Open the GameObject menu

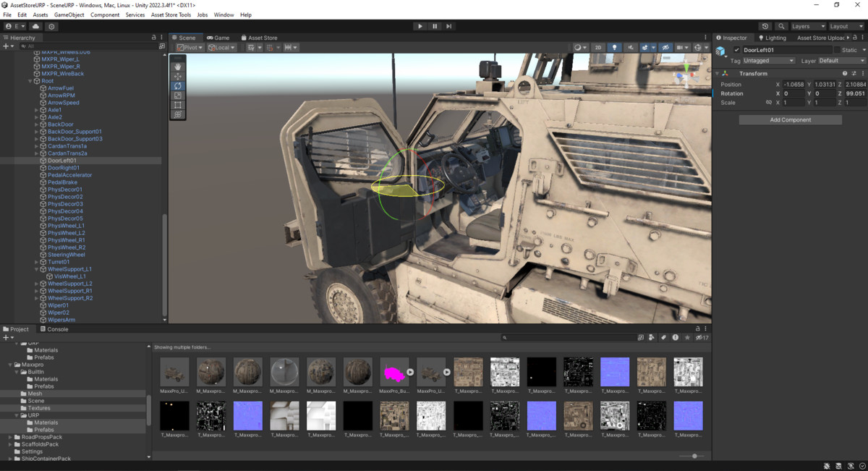[69, 14]
